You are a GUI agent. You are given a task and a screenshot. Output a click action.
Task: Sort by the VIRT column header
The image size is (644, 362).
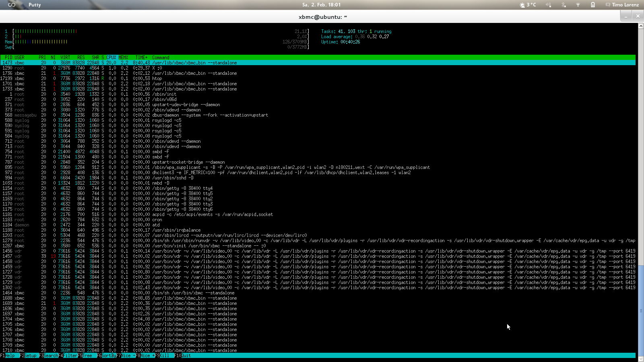click(65, 58)
